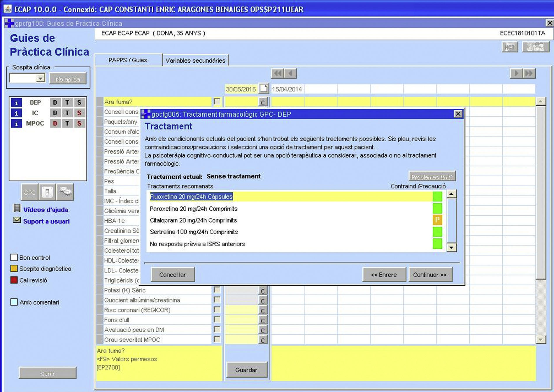The width and height of the screenshot is (554, 392).
Task: Open the Sospita clínica dropdown
Action: point(40,78)
